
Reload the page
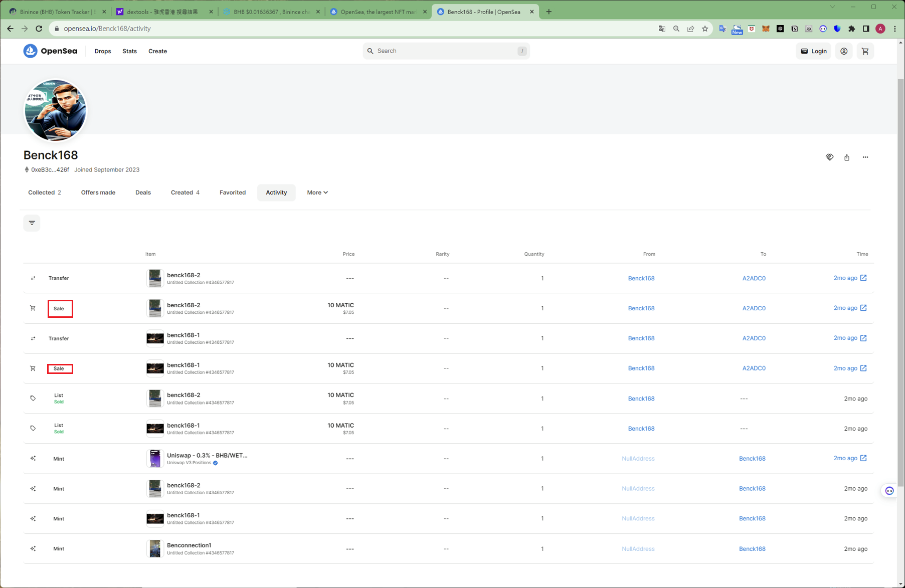(x=39, y=29)
